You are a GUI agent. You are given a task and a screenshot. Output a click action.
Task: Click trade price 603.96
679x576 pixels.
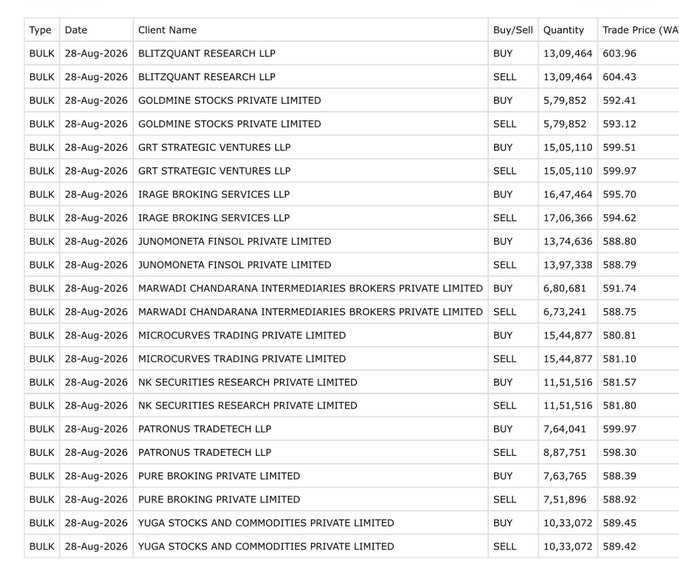[x=620, y=53]
